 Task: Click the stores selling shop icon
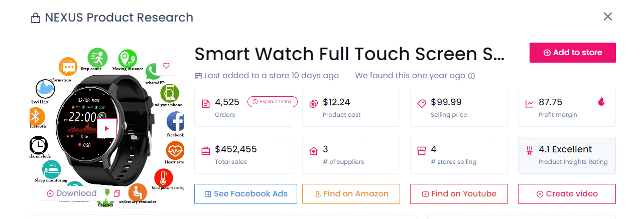[422, 151]
